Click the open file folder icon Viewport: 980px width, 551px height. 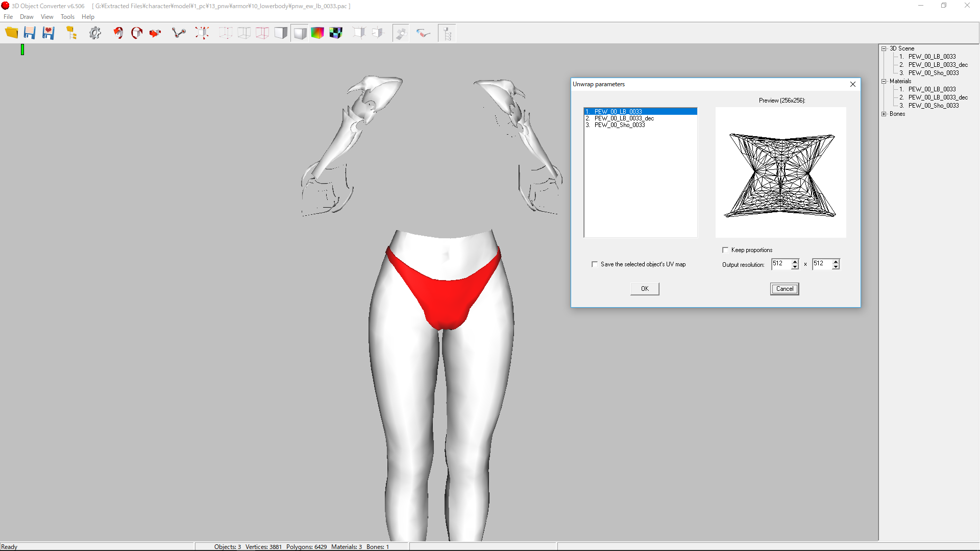[x=11, y=33]
